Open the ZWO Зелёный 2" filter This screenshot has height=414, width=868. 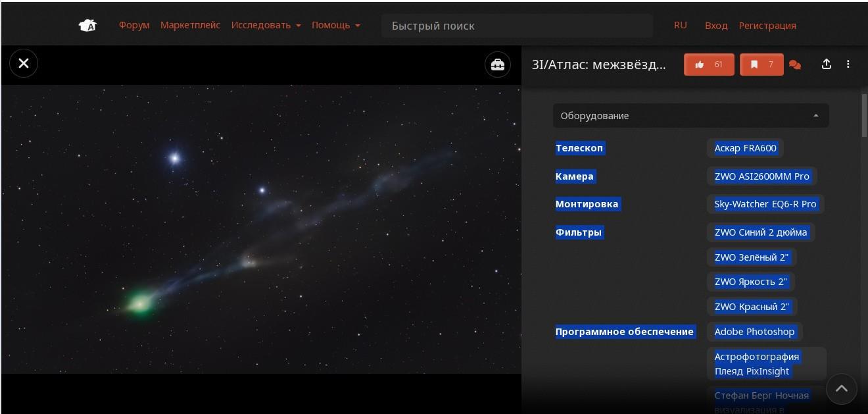point(752,257)
